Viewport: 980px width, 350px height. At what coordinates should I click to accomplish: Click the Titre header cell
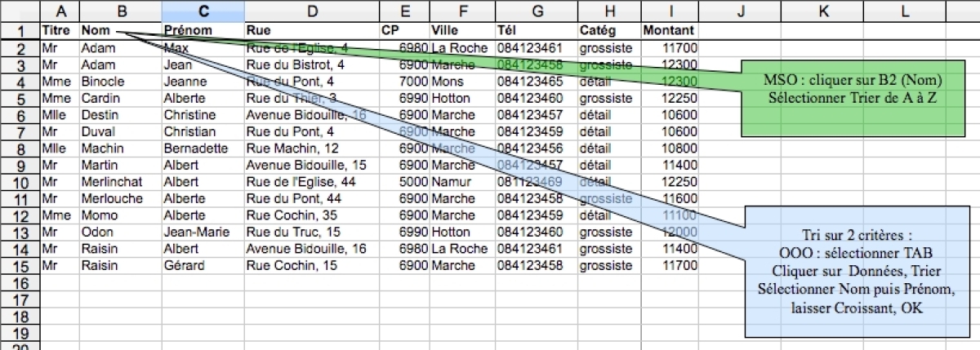60,29
